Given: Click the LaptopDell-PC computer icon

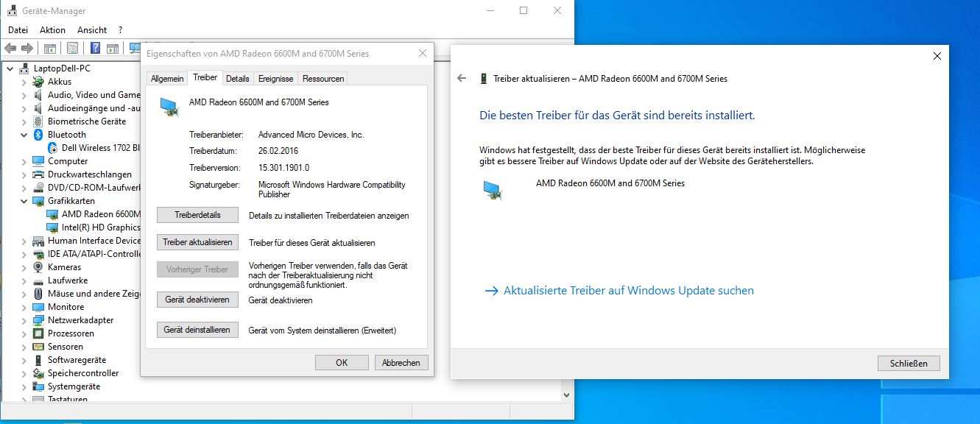Looking at the screenshot, I should 25,68.
